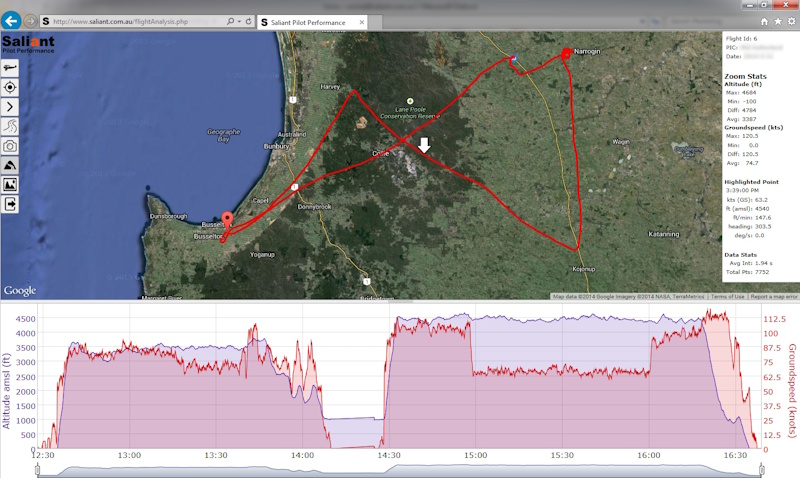800x478 pixels.
Task: Refresh the page with reload icon
Action: [247, 21]
